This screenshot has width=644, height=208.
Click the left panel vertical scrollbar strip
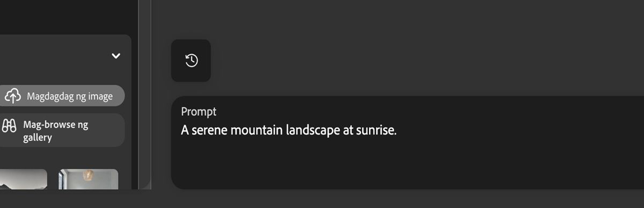pos(144,94)
